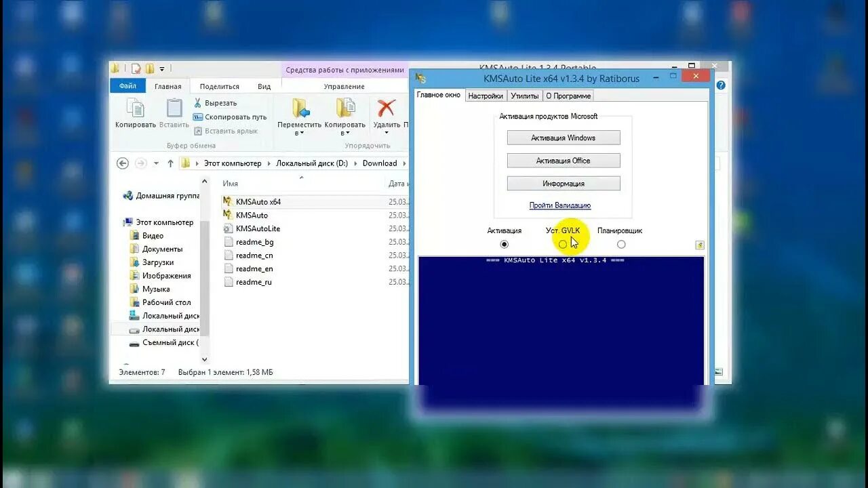The width and height of the screenshot is (868, 488).
Task: Select the Планировщик radio button
Action: (621, 244)
